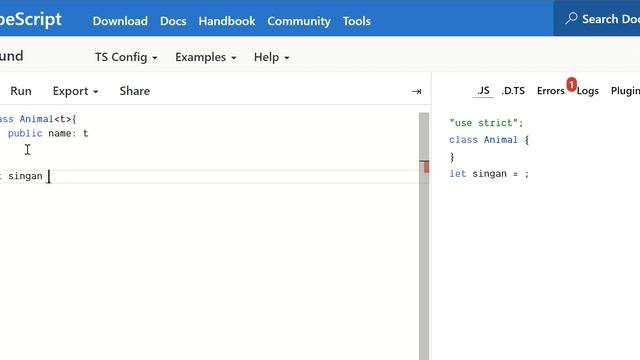The width and height of the screenshot is (640, 360).
Task: Click '"use strict";' in JS output
Action: [486, 123]
